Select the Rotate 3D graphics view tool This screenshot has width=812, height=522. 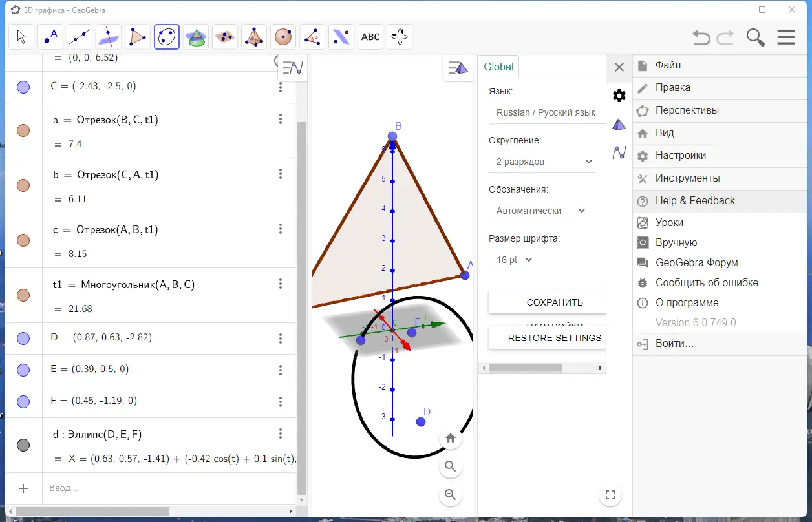[x=400, y=37]
